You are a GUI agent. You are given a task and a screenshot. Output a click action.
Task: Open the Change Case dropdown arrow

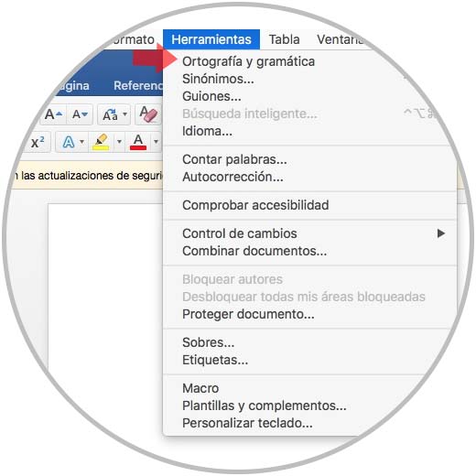pos(124,114)
